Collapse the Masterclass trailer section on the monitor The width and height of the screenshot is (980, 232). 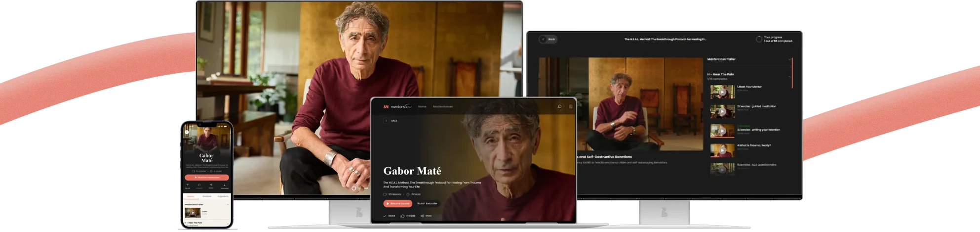789,59
